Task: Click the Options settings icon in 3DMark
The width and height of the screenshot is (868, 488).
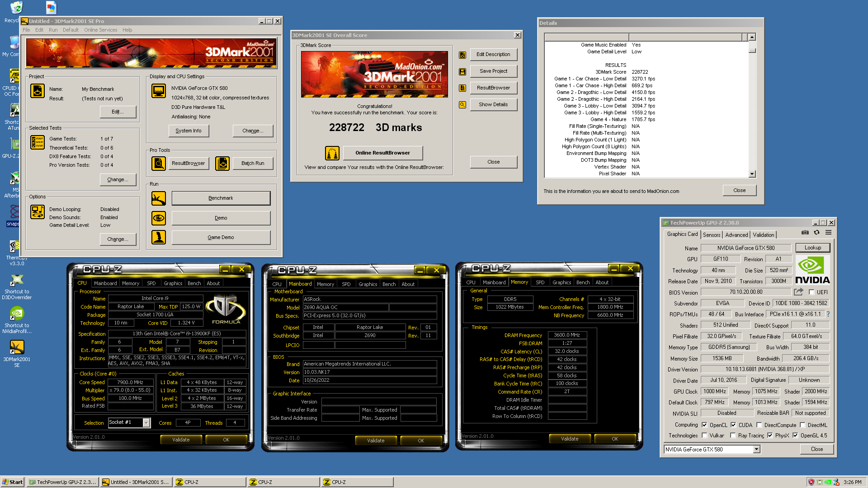Action: [x=38, y=212]
